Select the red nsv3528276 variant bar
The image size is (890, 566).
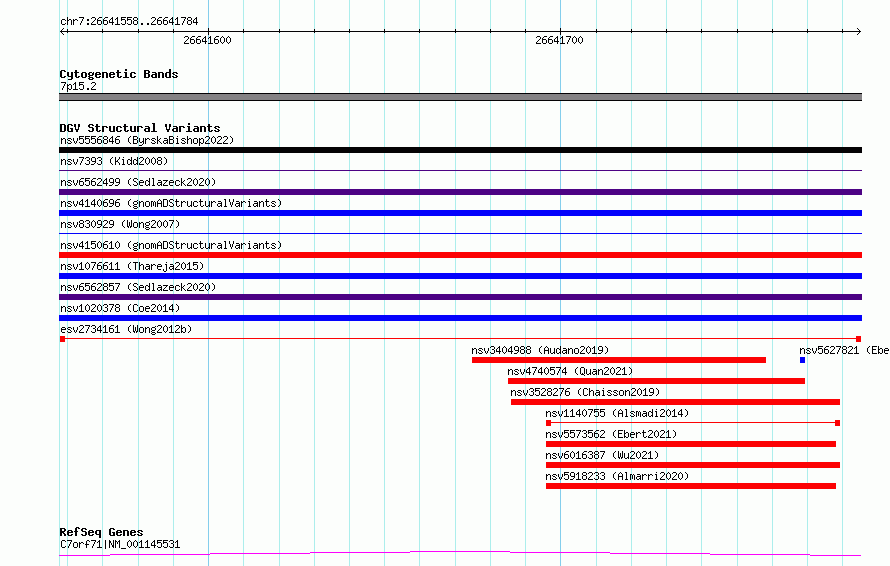(x=675, y=403)
